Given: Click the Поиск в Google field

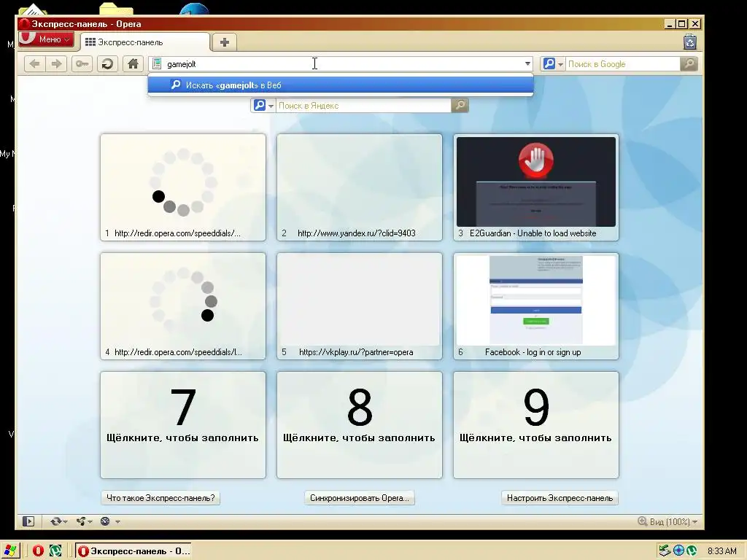Looking at the screenshot, I should pos(623,64).
